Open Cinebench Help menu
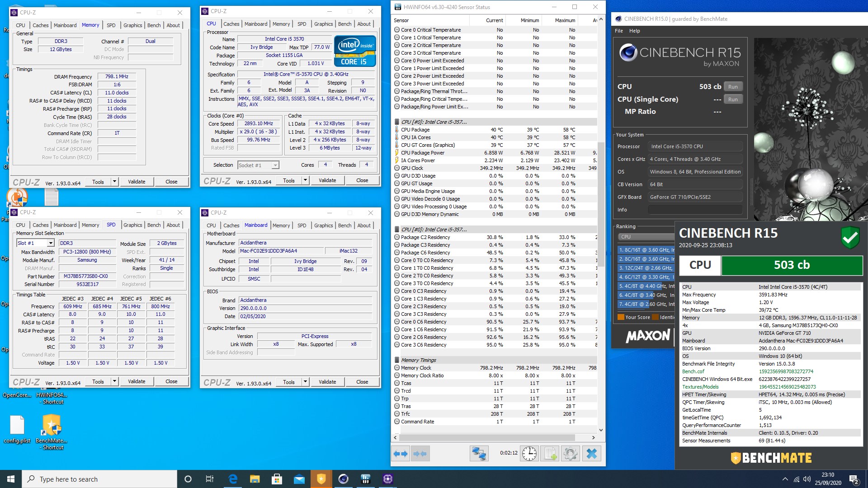Viewport: 868px width, 488px height. [x=635, y=31]
